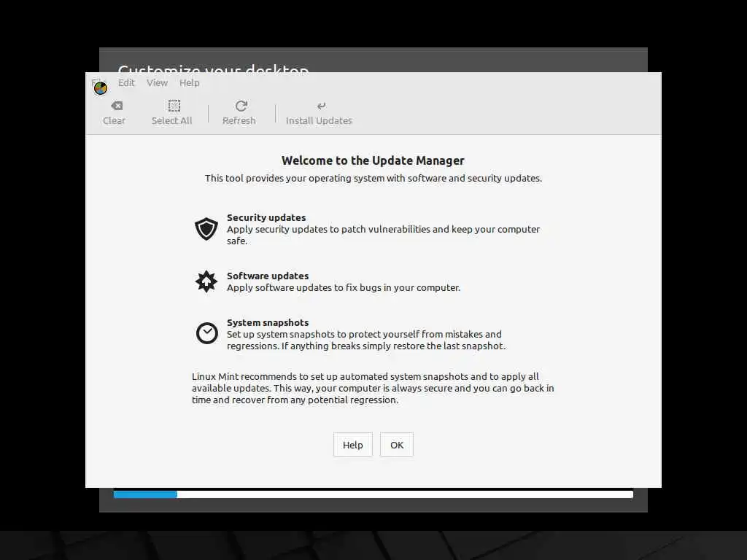Click the OK button
Screen dimensions: 747x560
(396, 445)
